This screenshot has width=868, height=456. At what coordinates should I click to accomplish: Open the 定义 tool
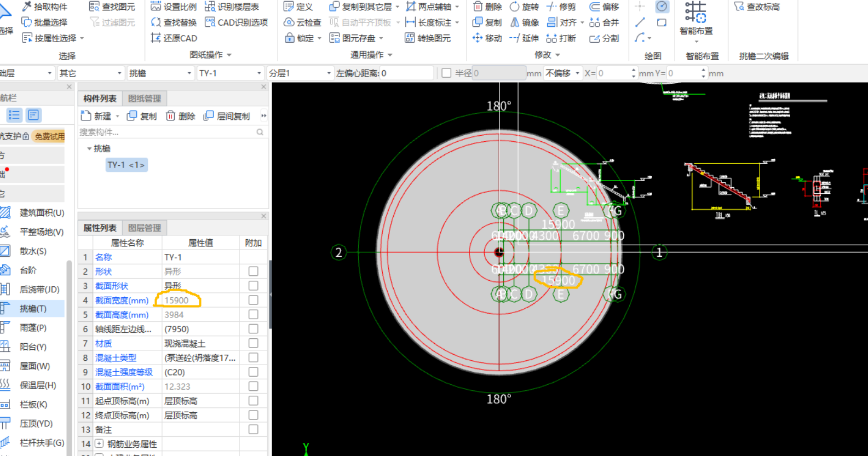click(298, 7)
